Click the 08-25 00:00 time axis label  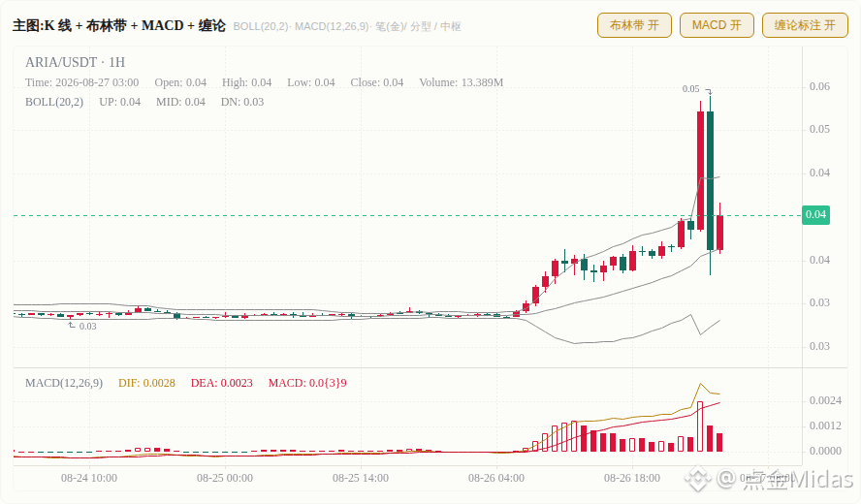tap(225, 478)
